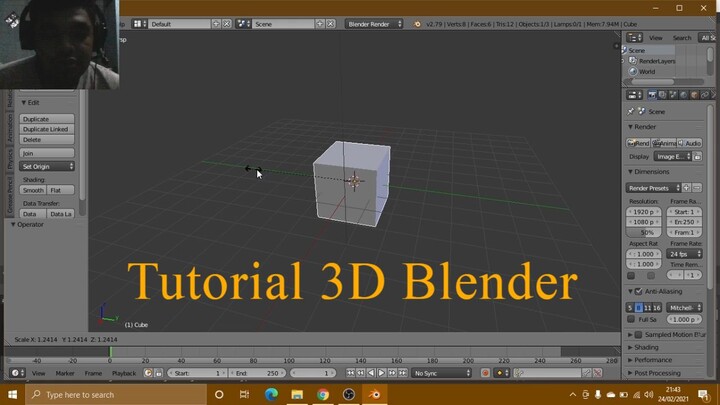
Task: Play the animation in reverse
Action: tap(371, 373)
